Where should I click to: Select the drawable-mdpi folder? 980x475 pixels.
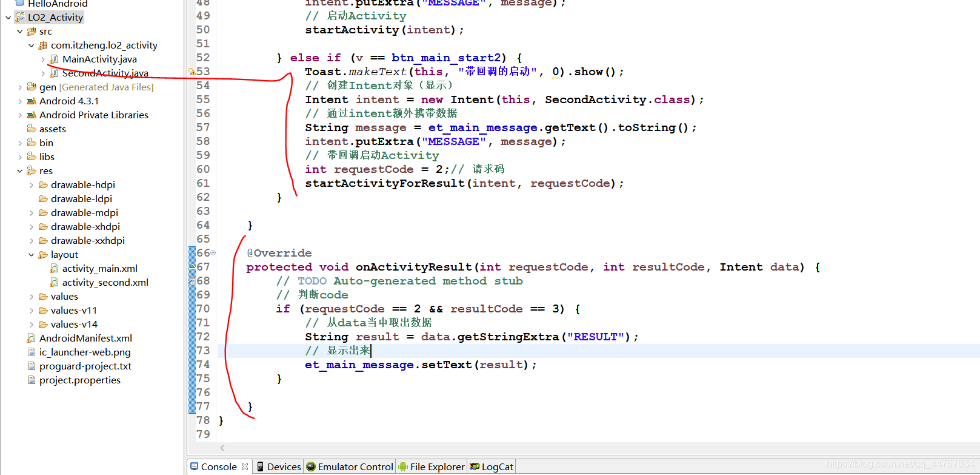coord(84,212)
